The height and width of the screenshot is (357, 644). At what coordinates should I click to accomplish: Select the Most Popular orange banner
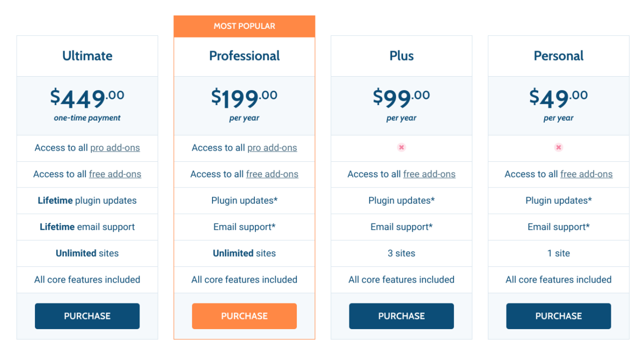click(x=244, y=26)
